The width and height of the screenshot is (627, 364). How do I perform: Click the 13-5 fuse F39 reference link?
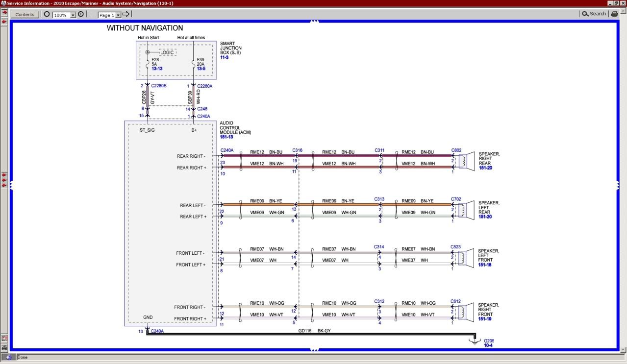click(201, 69)
